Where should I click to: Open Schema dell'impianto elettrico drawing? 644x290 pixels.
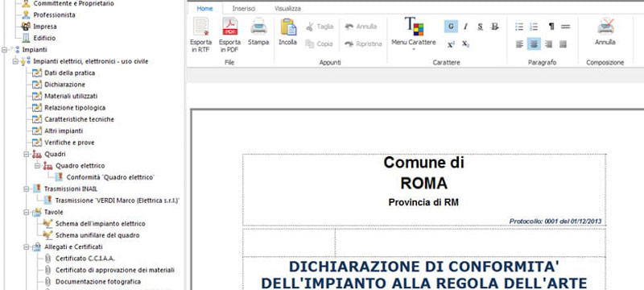[94, 223]
